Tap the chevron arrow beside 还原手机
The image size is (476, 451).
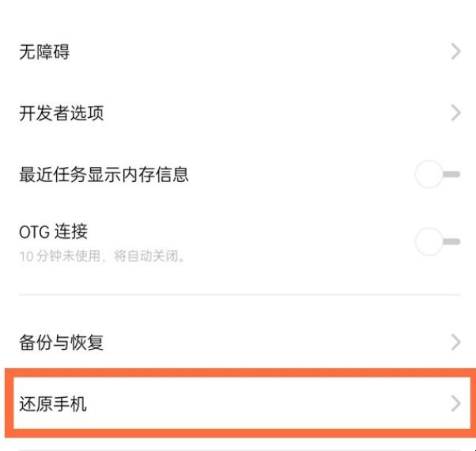pyautogui.click(x=455, y=404)
